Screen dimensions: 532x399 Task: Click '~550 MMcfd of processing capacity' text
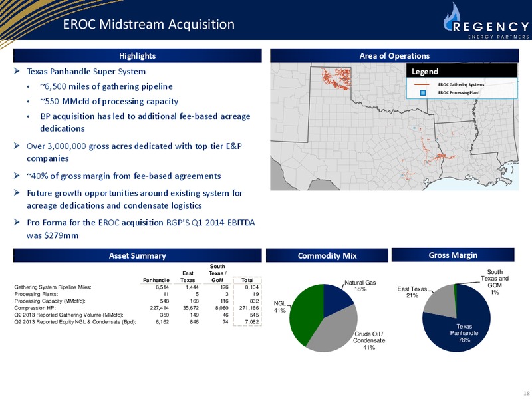pyautogui.click(x=109, y=102)
